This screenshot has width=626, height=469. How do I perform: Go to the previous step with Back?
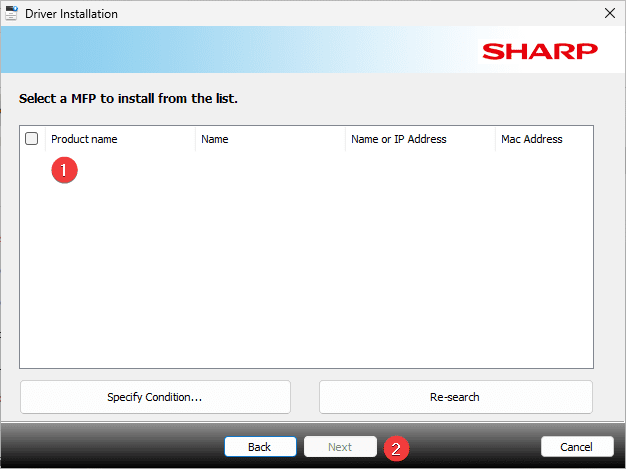[260, 447]
